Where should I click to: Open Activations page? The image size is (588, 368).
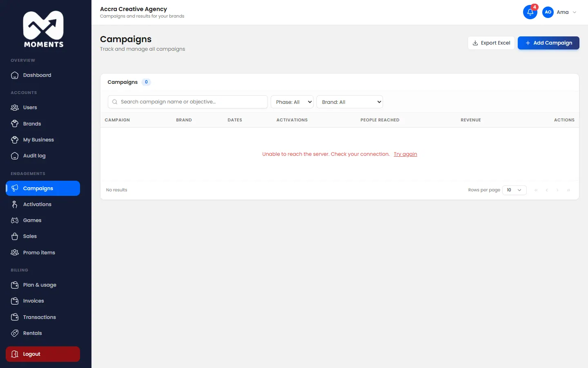(43, 204)
